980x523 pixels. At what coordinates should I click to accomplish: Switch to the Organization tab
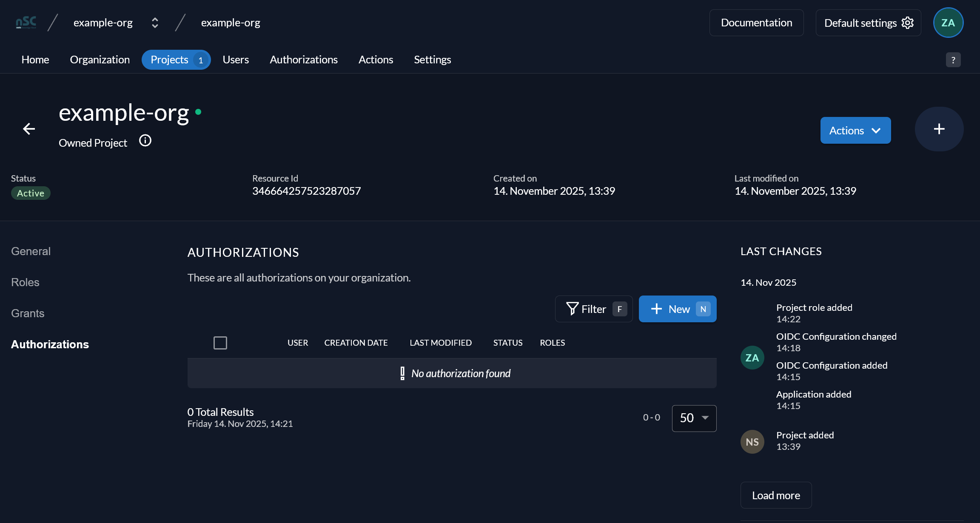tap(100, 60)
